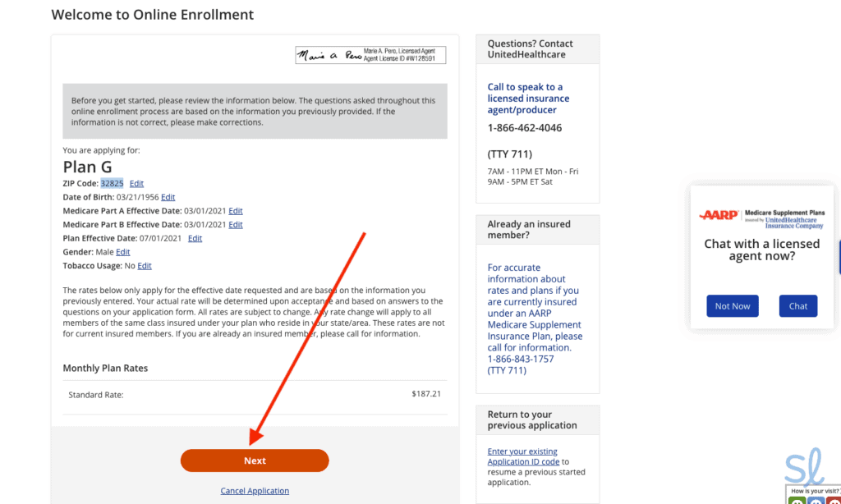Click the red unhappy face feedback icon

click(834, 501)
